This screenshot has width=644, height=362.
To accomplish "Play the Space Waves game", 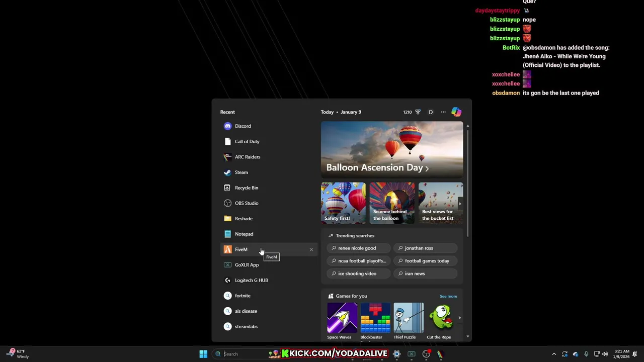I will (342, 321).
